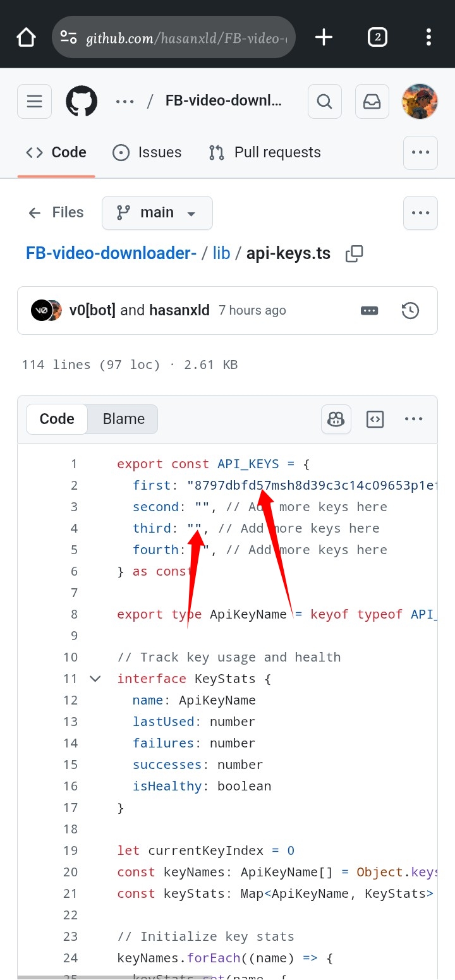Open the FB-video-downloader- breadcrumb link

click(111, 254)
